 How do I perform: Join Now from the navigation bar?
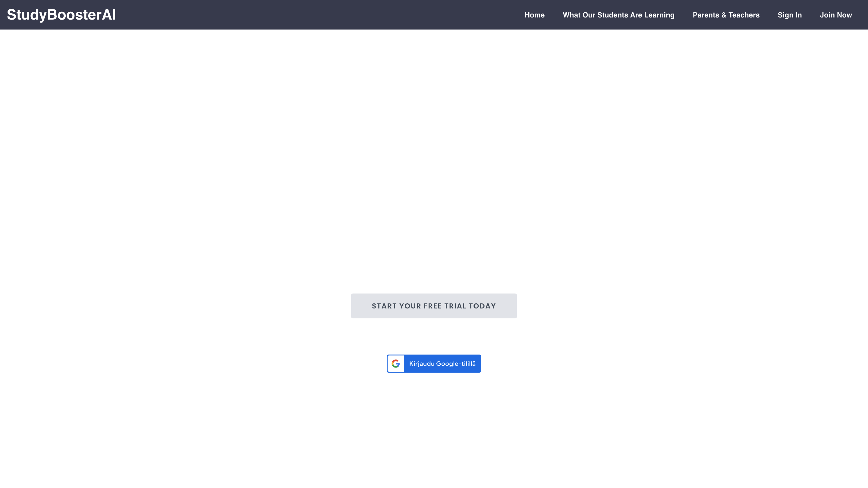(x=836, y=15)
